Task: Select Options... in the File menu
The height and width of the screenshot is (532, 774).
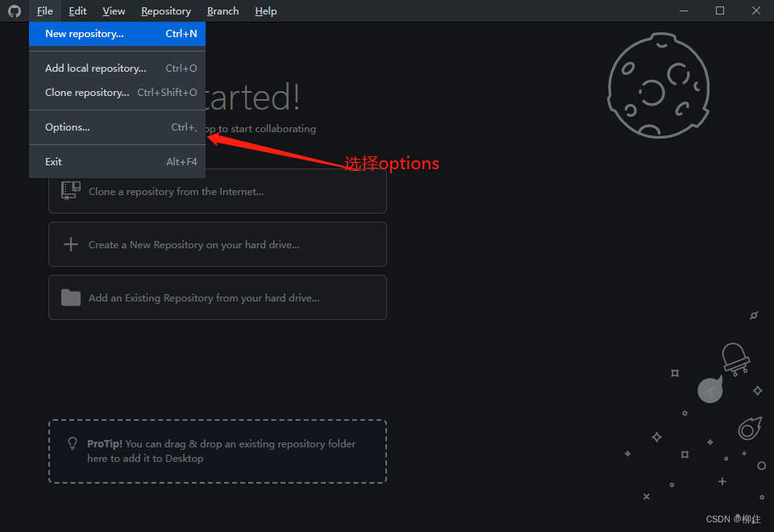Action: [118, 127]
